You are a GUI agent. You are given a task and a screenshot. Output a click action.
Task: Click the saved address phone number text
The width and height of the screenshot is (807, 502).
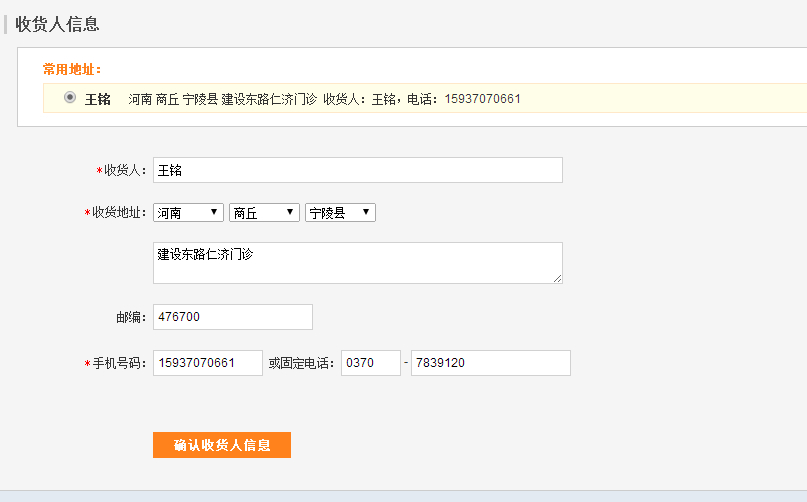482,99
